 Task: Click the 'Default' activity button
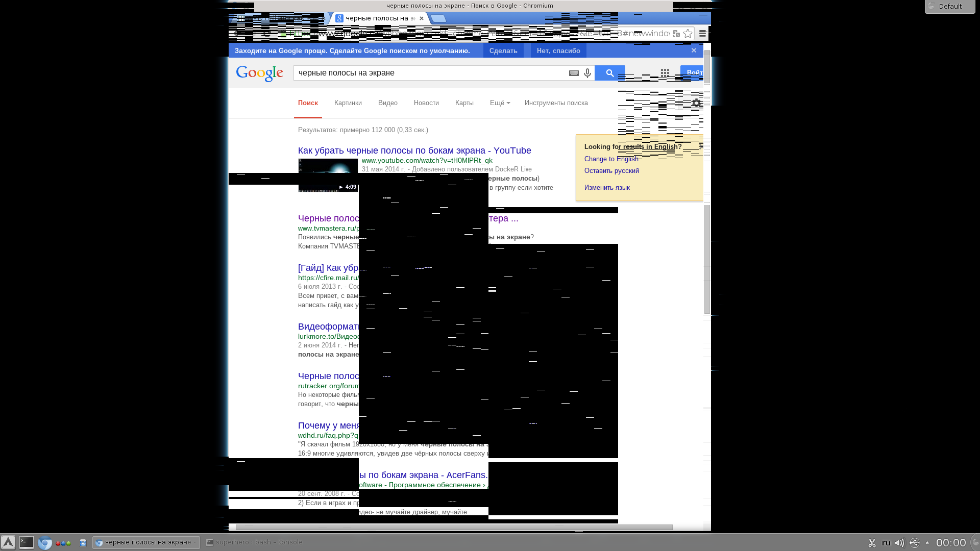pyautogui.click(x=950, y=7)
